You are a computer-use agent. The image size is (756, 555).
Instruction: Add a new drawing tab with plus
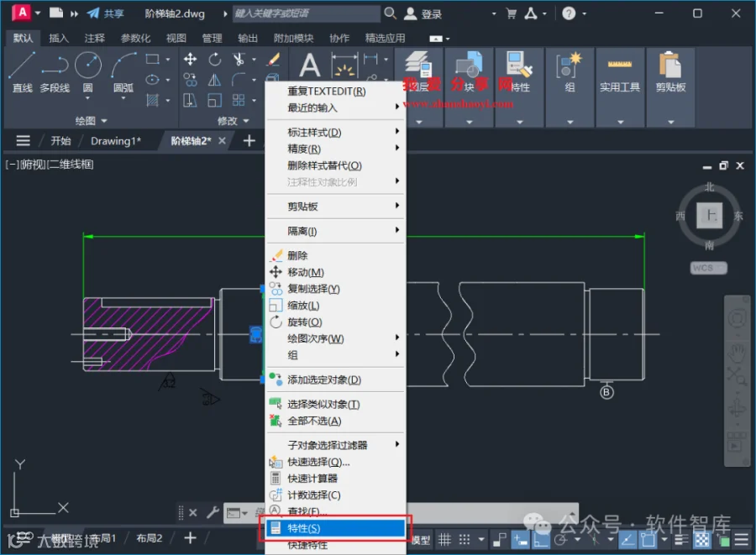(249, 141)
